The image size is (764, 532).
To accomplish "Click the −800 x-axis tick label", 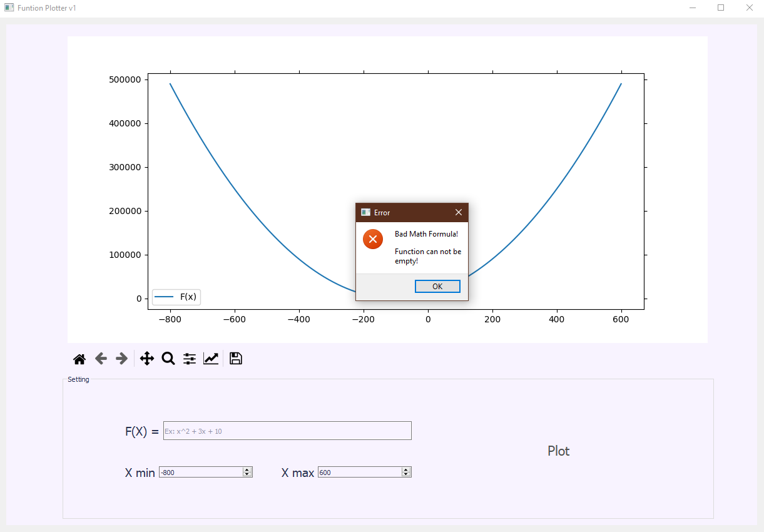I will (170, 319).
